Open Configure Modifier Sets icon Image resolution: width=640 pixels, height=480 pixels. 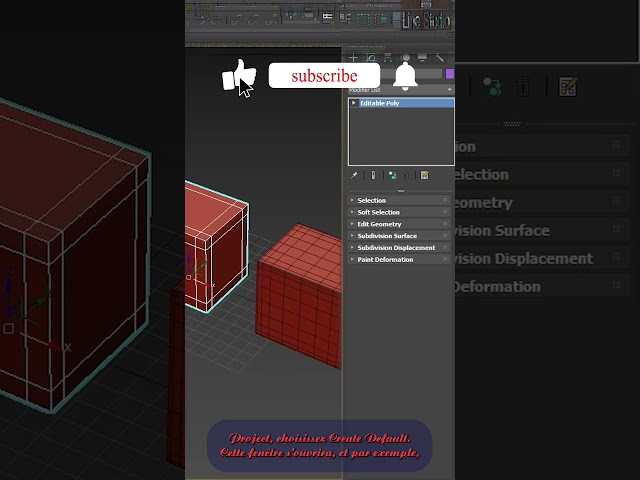(x=424, y=175)
